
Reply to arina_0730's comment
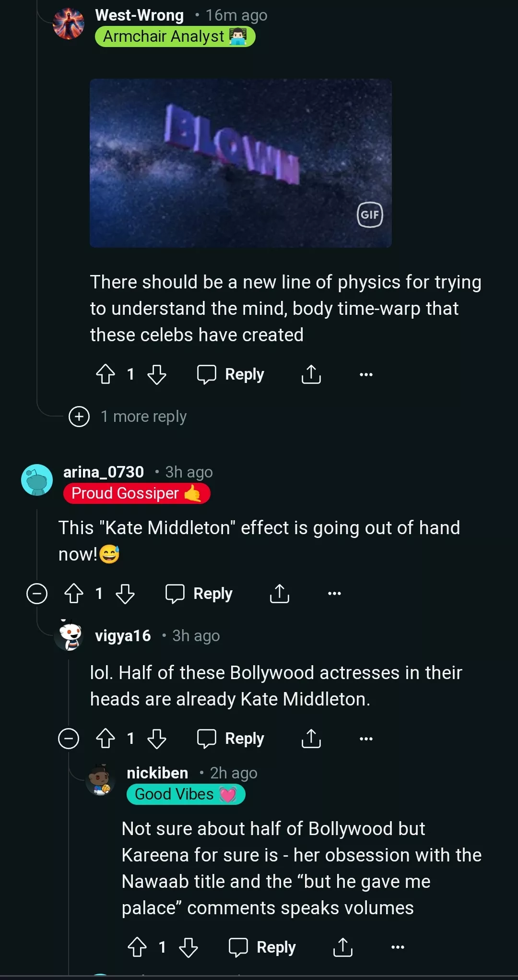click(x=199, y=594)
